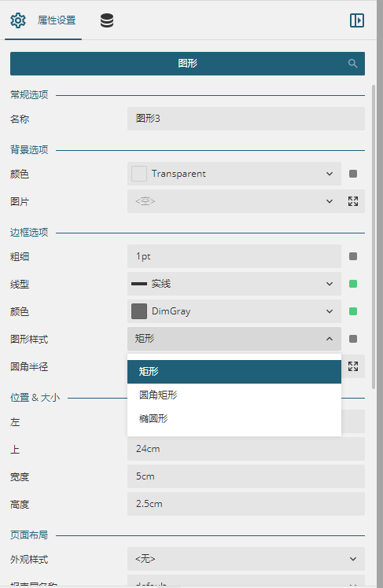The width and height of the screenshot is (383, 588).
Task: Toggle gray indicator beside background color Transparent
Action: click(x=353, y=174)
